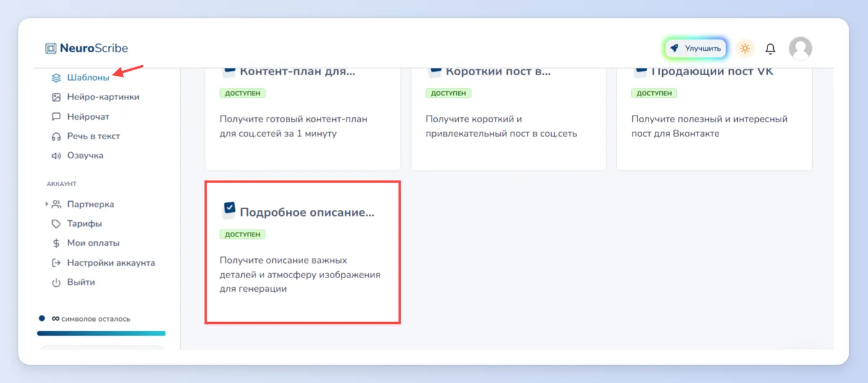
Task: Click the АККАУНТ section heading
Action: coord(61,184)
